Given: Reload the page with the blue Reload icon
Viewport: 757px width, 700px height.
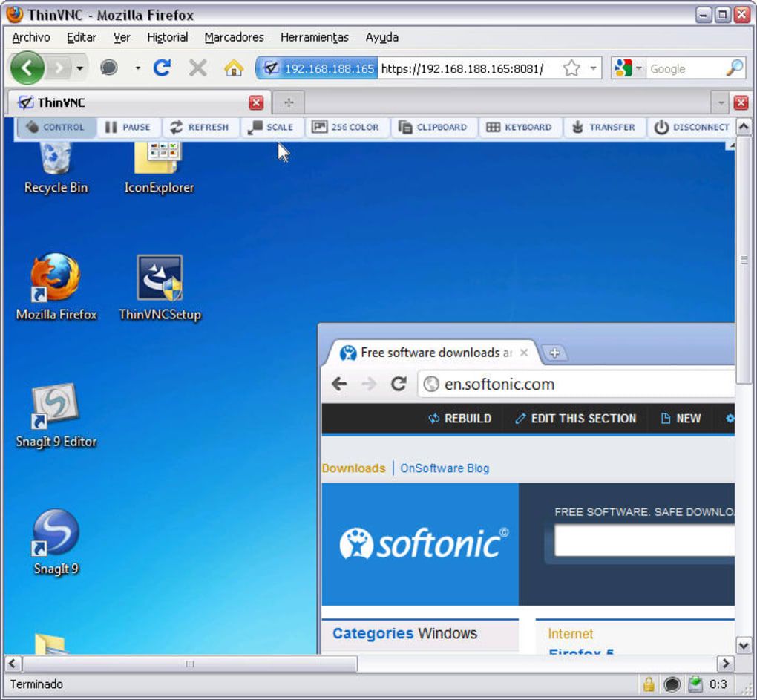Looking at the screenshot, I should tap(163, 68).
